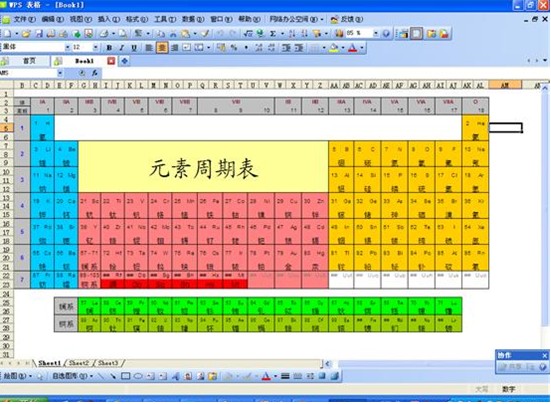Expand the Font Color dropdown arrow in formatting toolbar
Image resolution: width=551 pixels, height=404 pixels.
[x=362, y=47]
